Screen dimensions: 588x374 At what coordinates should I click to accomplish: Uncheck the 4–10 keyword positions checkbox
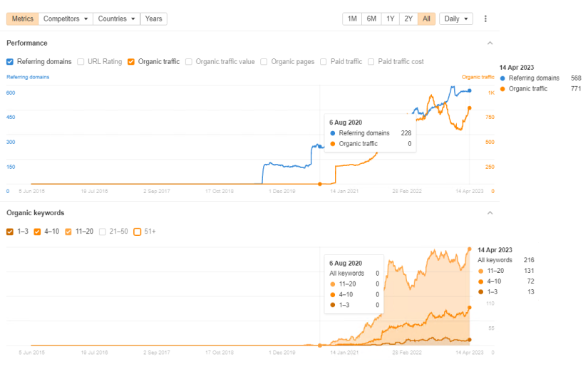[x=37, y=232]
